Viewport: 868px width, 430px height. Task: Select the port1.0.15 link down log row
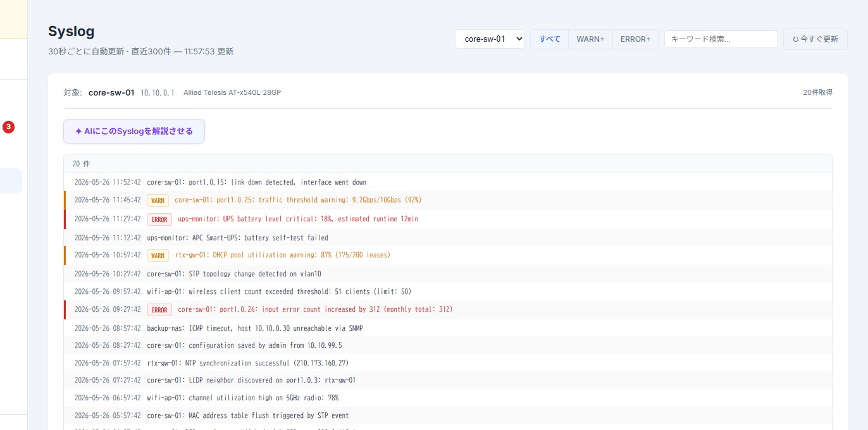448,182
